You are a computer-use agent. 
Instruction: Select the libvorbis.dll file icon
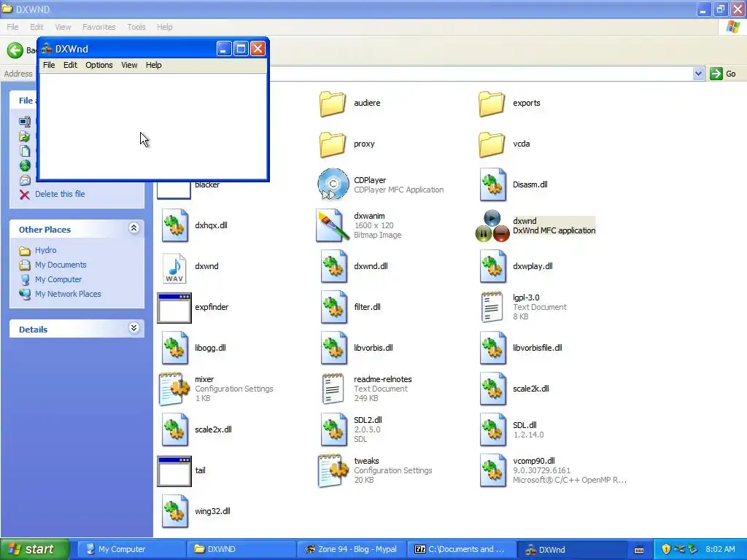tap(333, 348)
